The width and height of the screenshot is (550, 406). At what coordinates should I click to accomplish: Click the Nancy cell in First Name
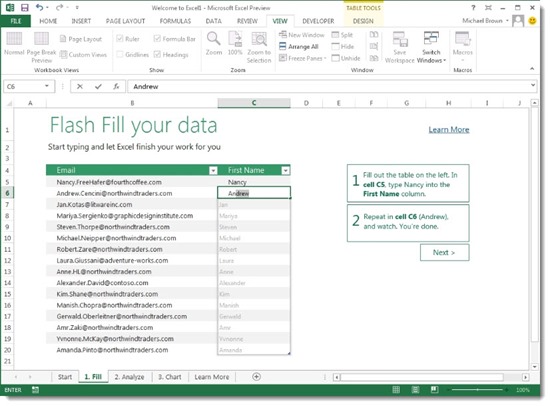coord(254,182)
